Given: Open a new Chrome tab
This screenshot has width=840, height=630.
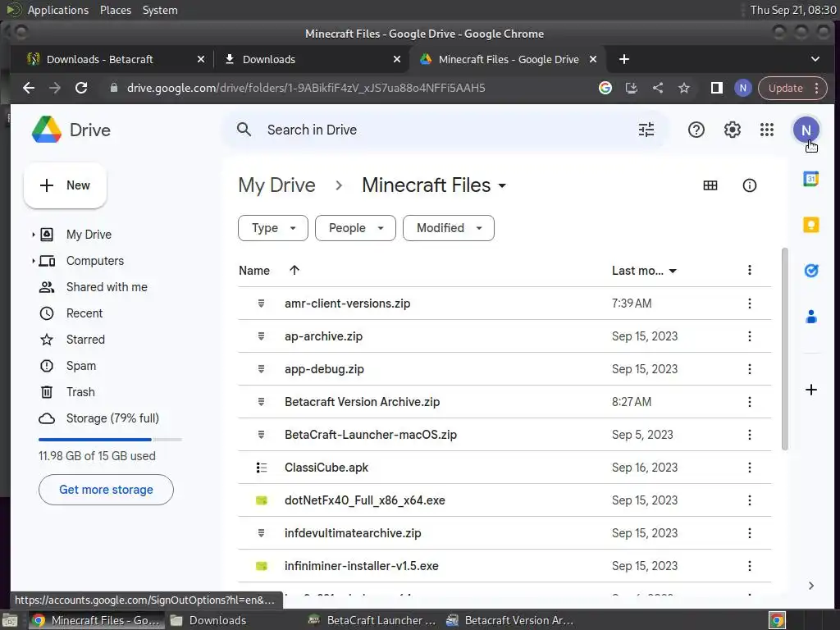Looking at the screenshot, I should click(623, 59).
